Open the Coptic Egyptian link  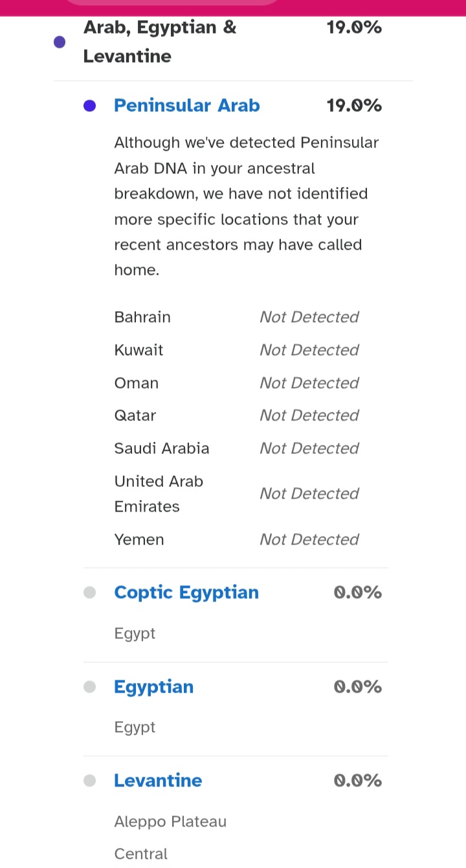point(186,592)
